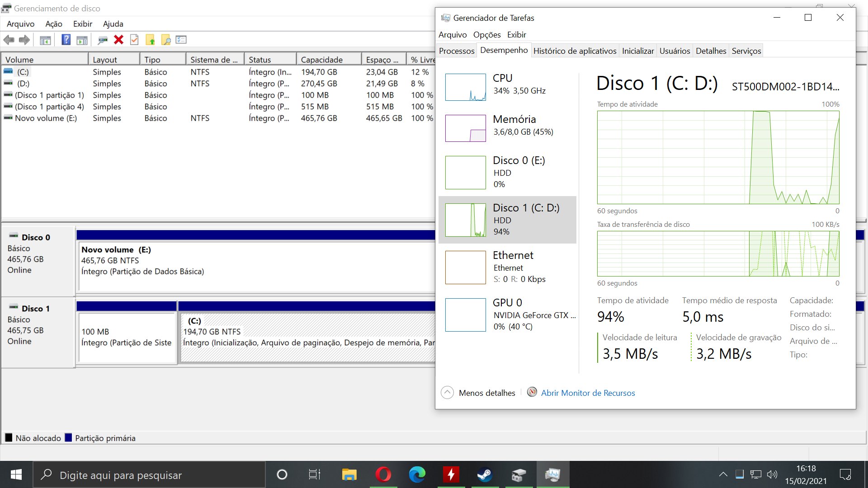868x488 pixels.
Task: Switch to Usuários tab
Action: (x=675, y=51)
